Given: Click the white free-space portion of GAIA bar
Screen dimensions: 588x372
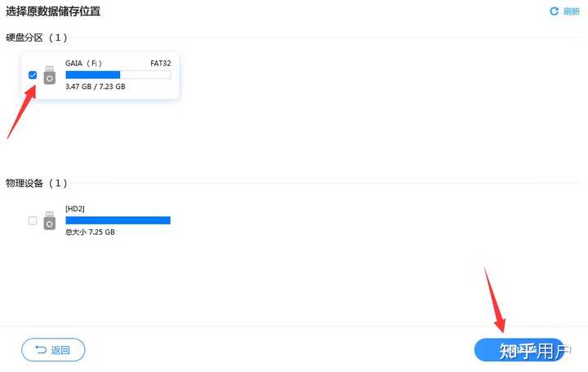Looking at the screenshot, I should tap(145, 74).
